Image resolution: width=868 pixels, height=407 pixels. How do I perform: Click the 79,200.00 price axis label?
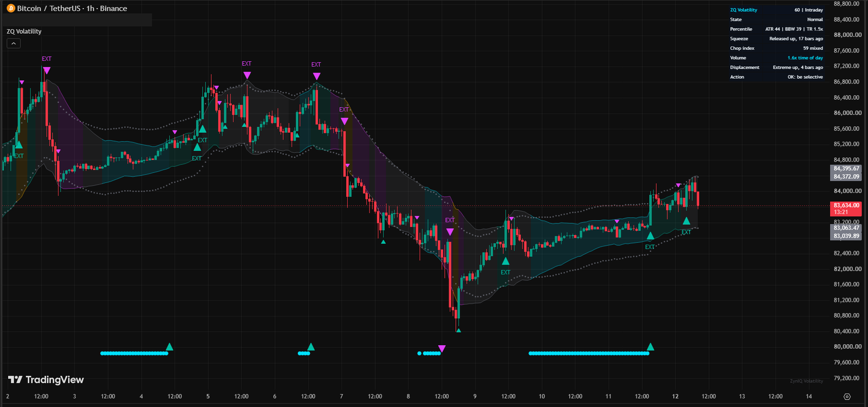point(846,378)
